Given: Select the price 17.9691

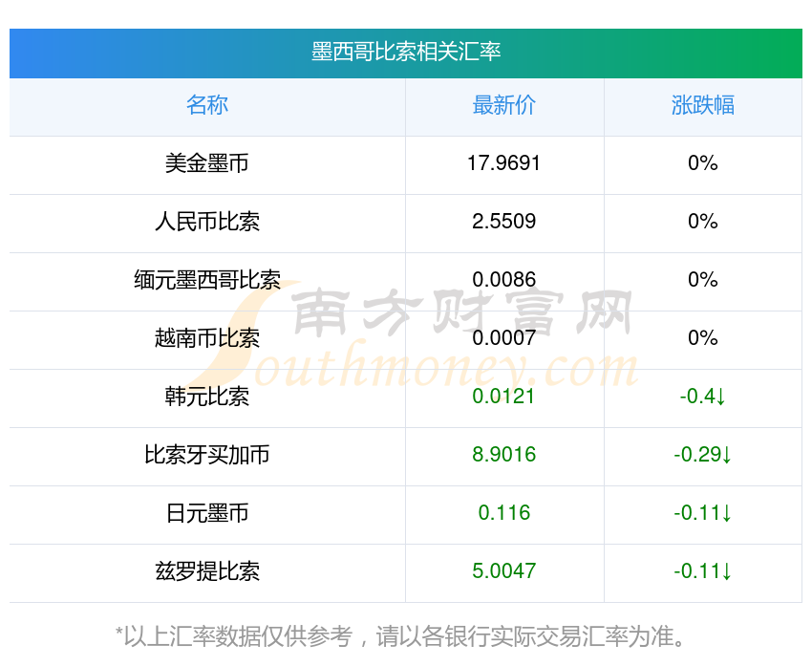Looking at the screenshot, I should (503, 163).
